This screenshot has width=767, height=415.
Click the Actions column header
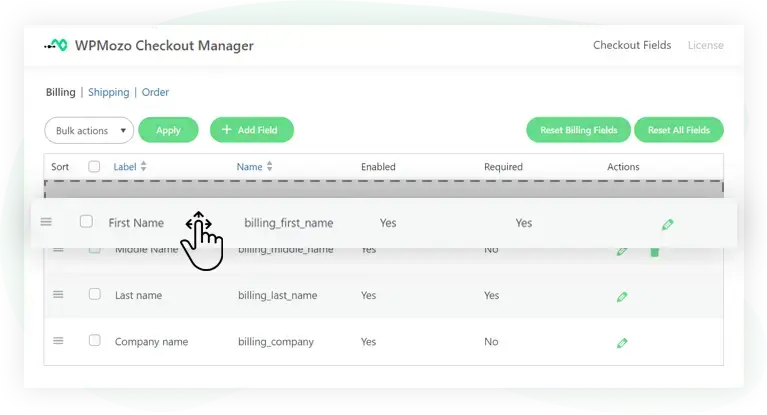click(623, 166)
